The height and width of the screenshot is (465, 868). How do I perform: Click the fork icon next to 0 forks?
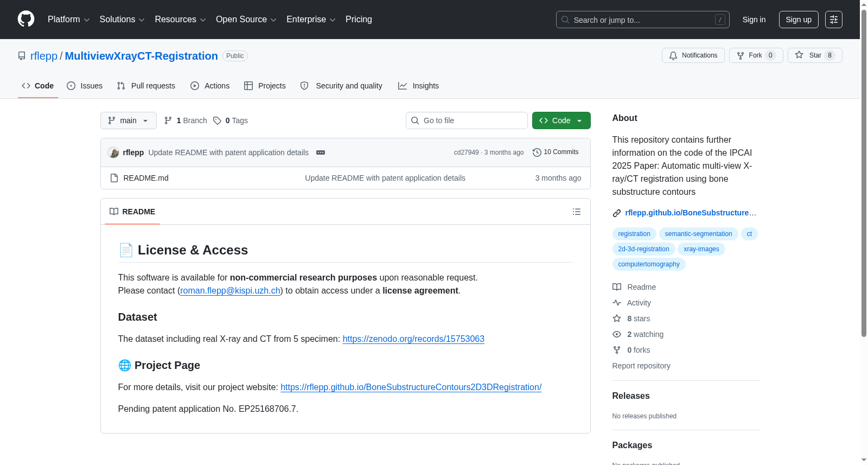617,350
